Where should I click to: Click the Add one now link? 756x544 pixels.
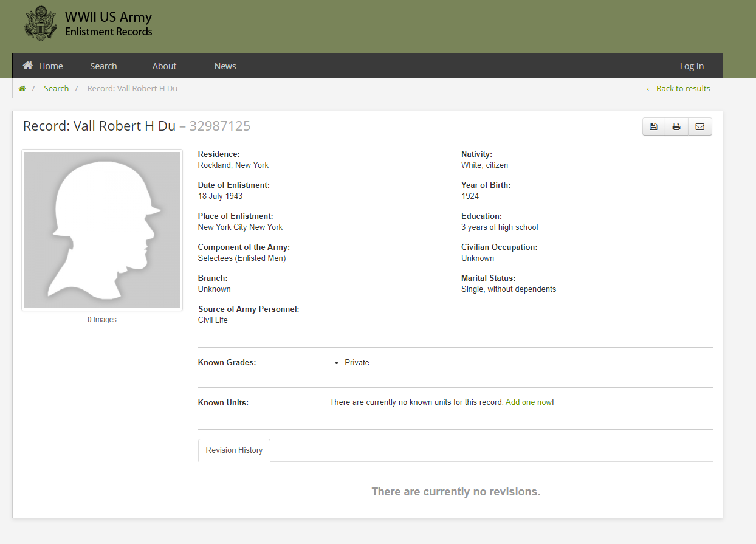coord(528,402)
